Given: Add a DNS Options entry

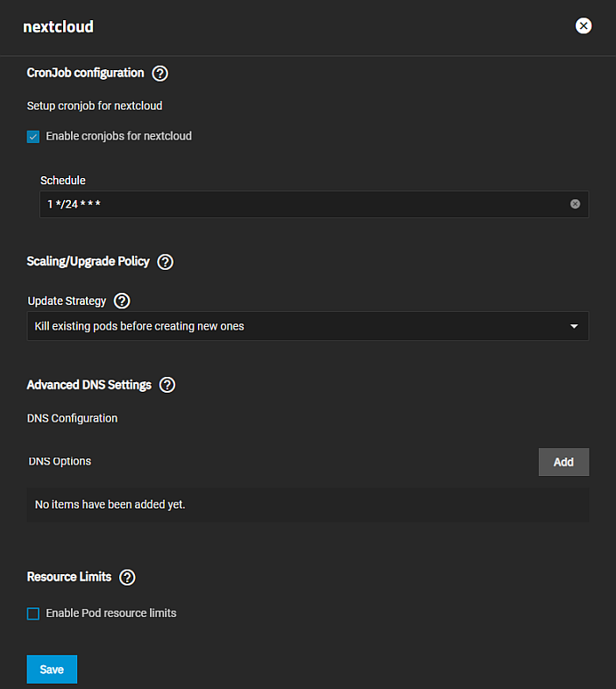Looking at the screenshot, I should (x=563, y=462).
